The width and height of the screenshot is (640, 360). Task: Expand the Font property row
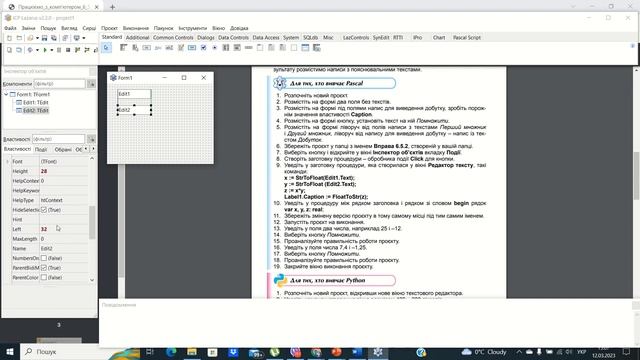point(7,162)
